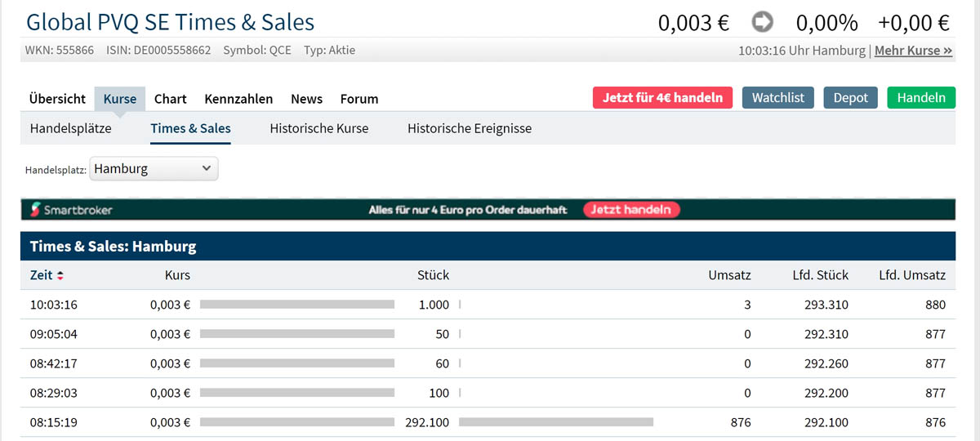Image resolution: width=980 pixels, height=441 pixels.
Task: Click the Depot button
Action: click(850, 98)
